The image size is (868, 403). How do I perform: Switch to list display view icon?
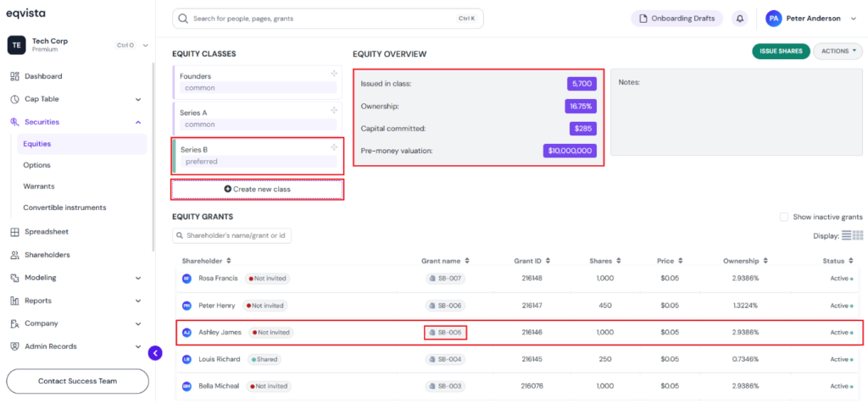point(847,235)
